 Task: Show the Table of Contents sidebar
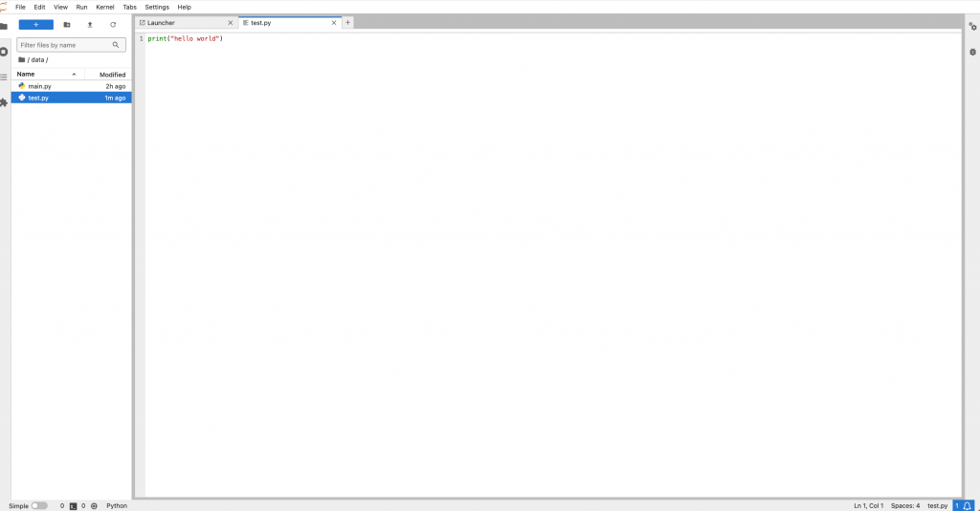coord(4,77)
